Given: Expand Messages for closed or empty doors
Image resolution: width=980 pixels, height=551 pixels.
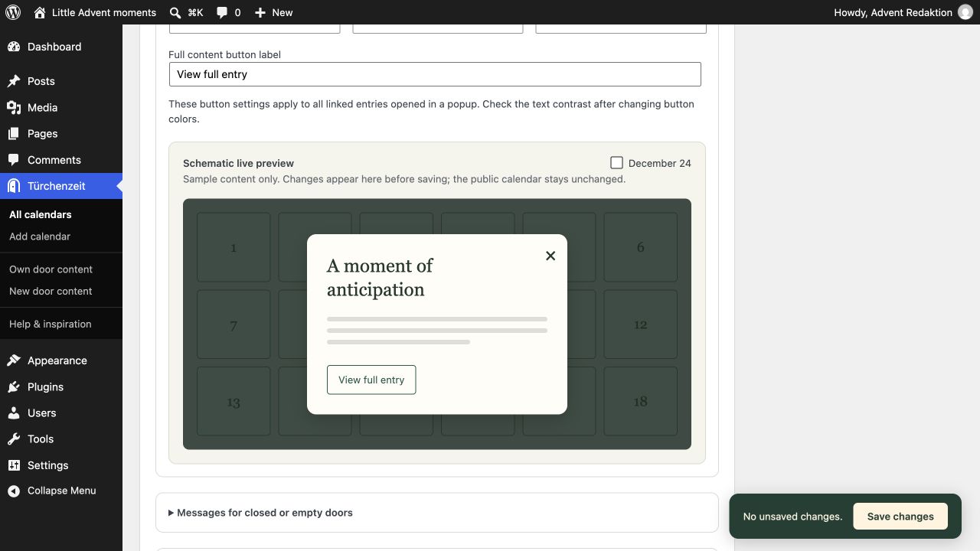Looking at the screenshot, I should tap(437, 513).
